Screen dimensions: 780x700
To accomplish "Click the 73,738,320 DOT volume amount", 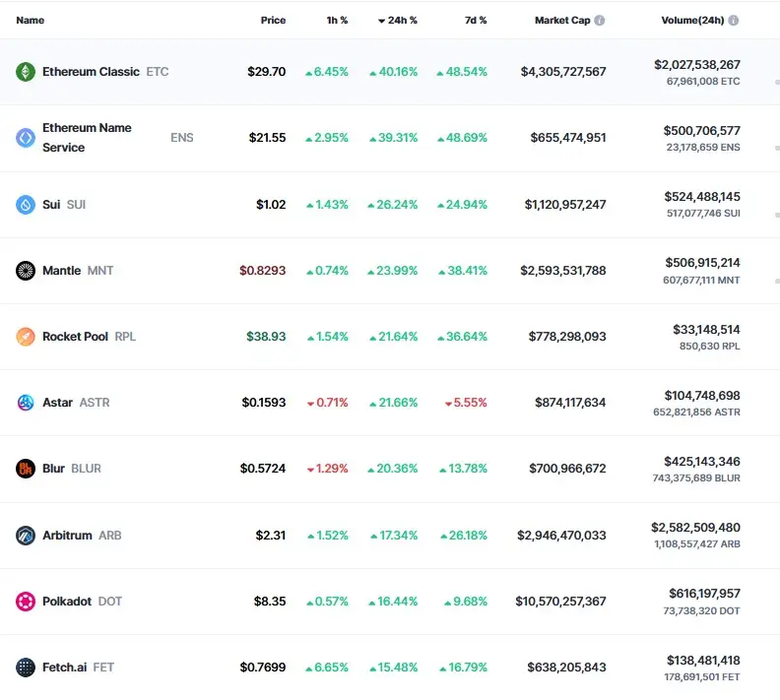I will point(702,611).
